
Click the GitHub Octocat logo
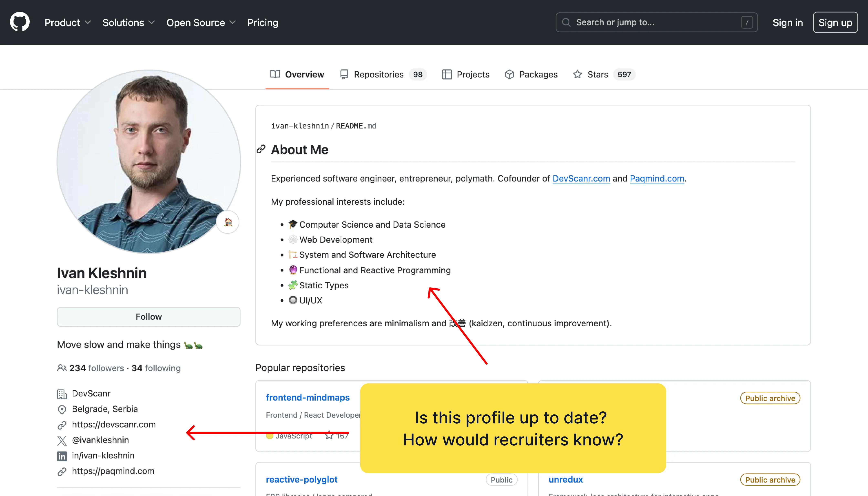pos(20,22)
